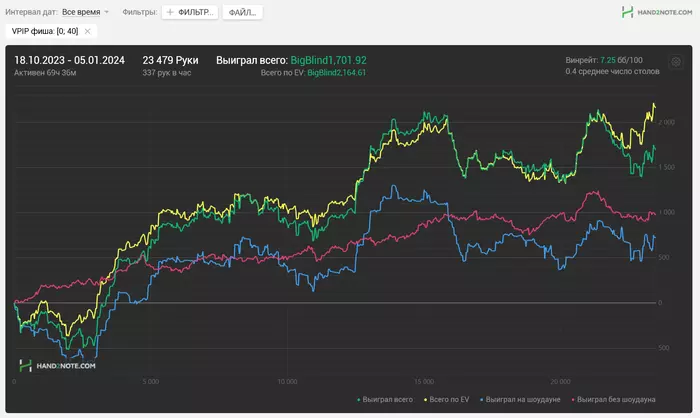This screenshot has width=700, height=418.
Task: Click the 10 000 hands axis label
Action: 287,381
